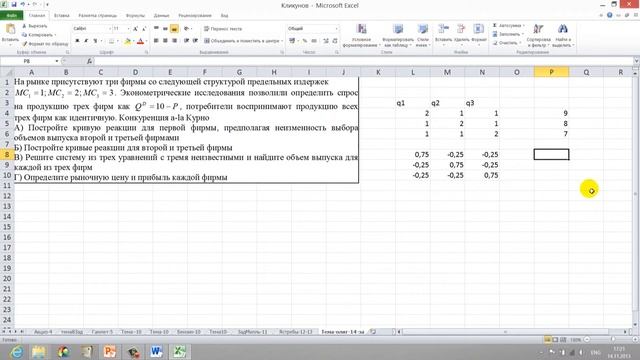
Task: Click the Accounting number format icon
Action: pyautogui.click(x=293, y=41)
